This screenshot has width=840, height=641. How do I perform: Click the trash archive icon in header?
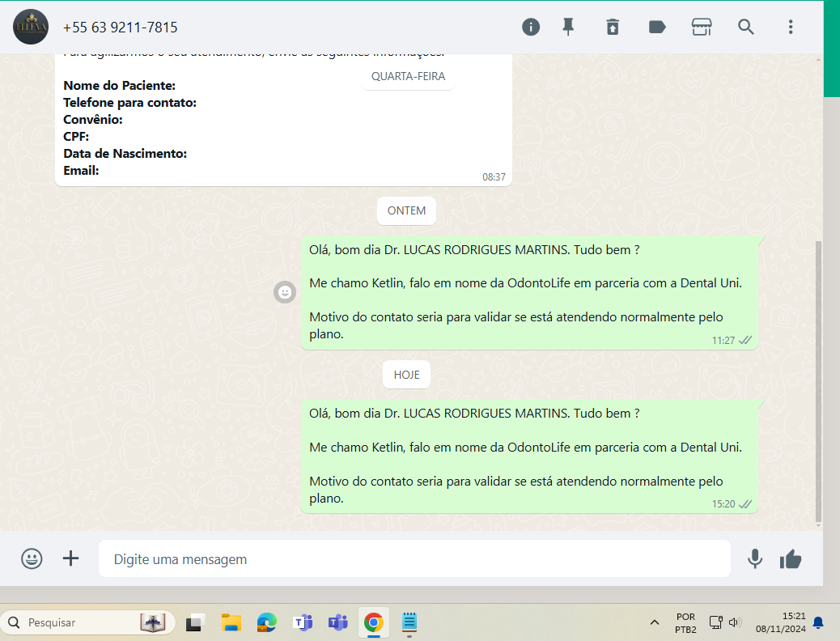[613, 27]
